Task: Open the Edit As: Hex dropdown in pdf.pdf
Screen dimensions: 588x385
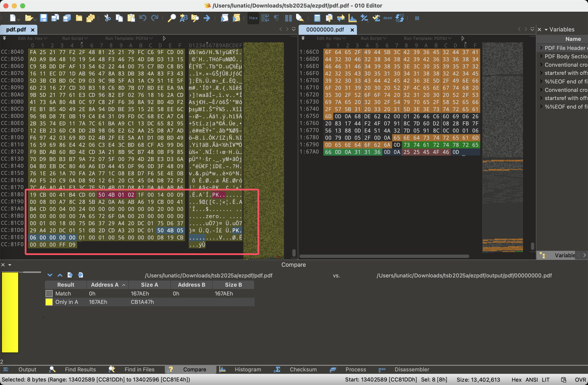Action: coord(32,38)
